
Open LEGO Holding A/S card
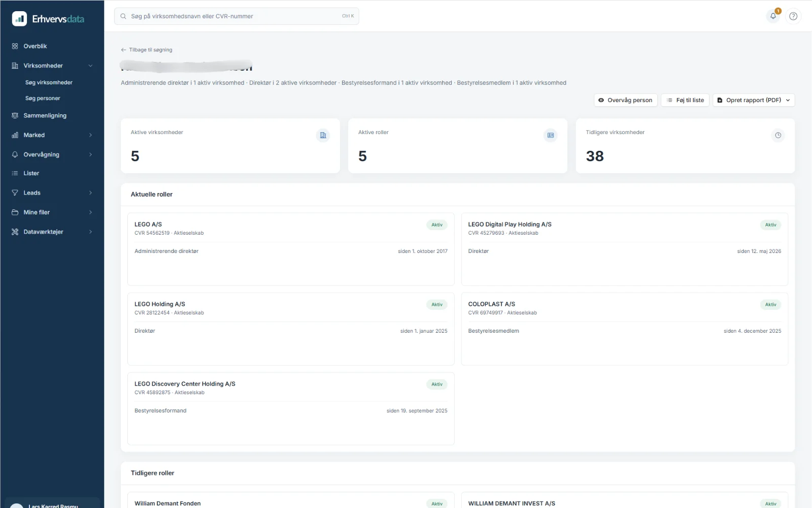pos(291,329)
